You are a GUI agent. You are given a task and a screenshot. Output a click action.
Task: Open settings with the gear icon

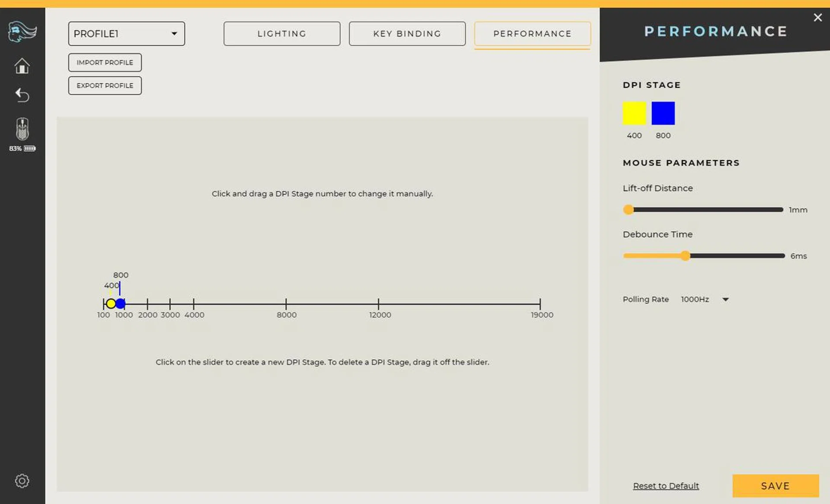tap(22, 481)
